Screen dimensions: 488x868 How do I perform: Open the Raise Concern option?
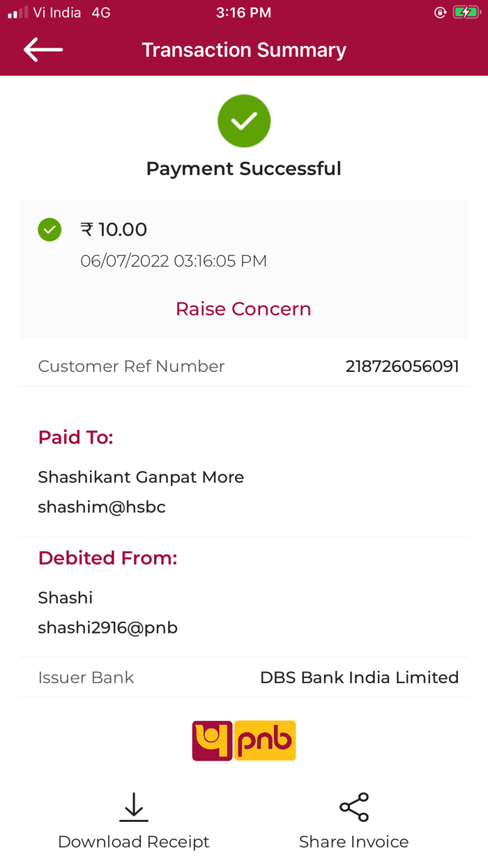243,308
